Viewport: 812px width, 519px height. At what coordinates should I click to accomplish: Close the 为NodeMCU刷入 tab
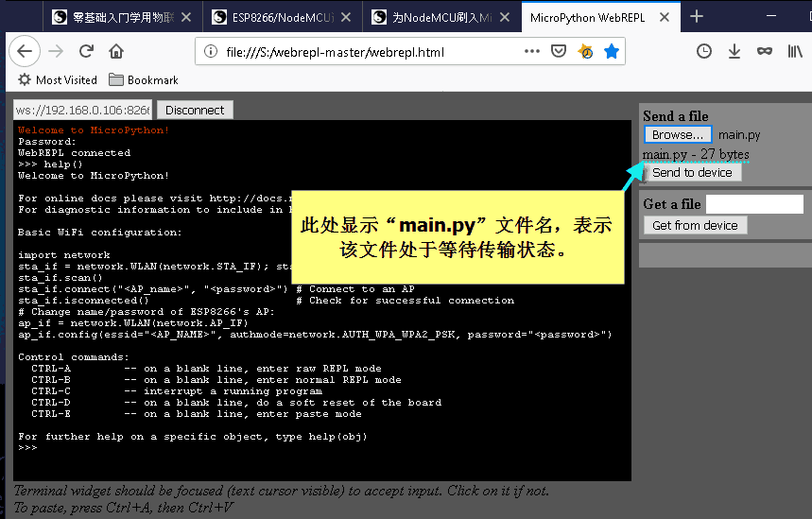coord(505,17)
